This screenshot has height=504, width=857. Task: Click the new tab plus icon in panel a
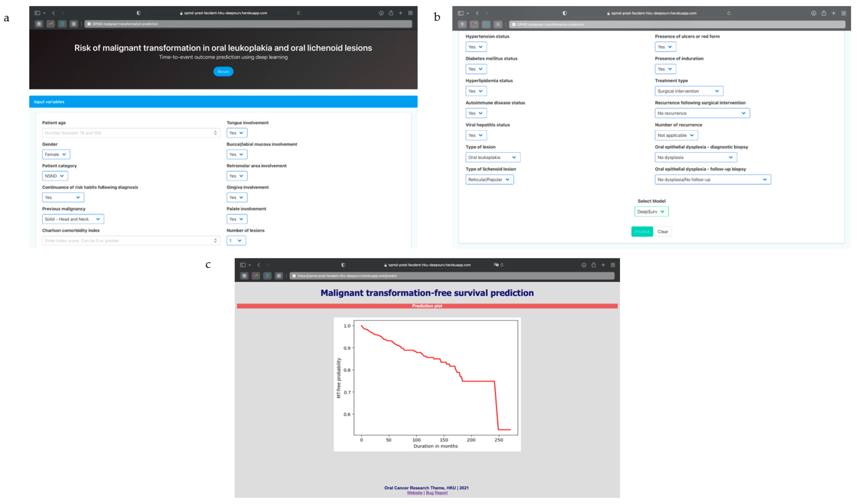tap(401, 13)
